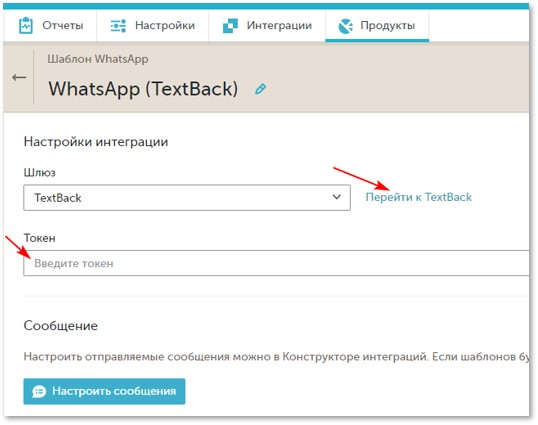538x425 pixels.
Task: Switch to the Настройки tab
Action: (153, 26)
